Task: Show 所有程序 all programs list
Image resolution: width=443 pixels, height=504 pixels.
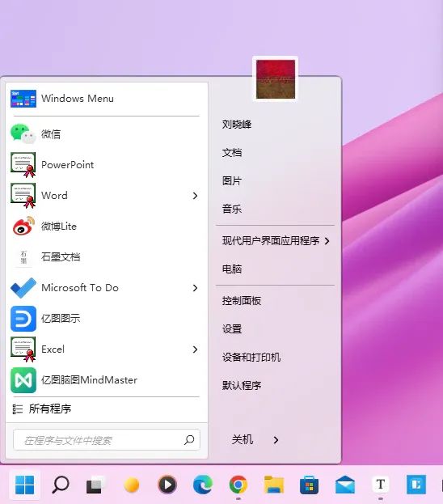Action: tap(42, 409)
